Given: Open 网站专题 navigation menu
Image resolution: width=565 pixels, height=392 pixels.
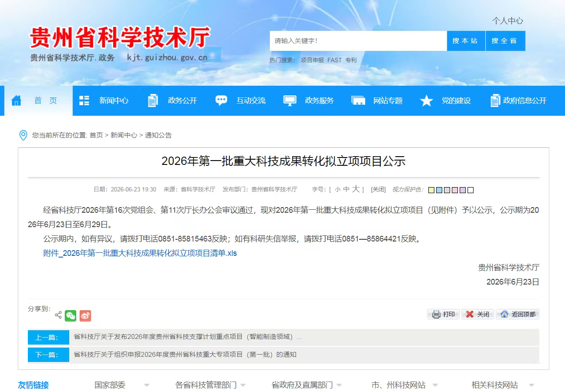Looking at the screenshot, I should [x=388, y=101].
